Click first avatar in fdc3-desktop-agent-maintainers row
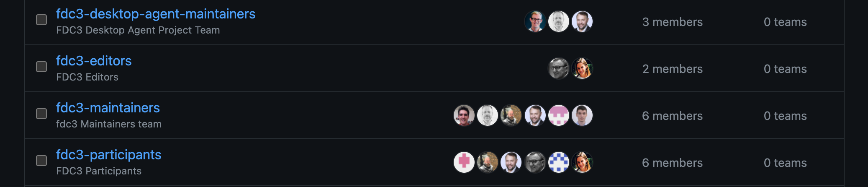This screenshot has width=868, height=187. pyautogui.click(x=535, y=21)
